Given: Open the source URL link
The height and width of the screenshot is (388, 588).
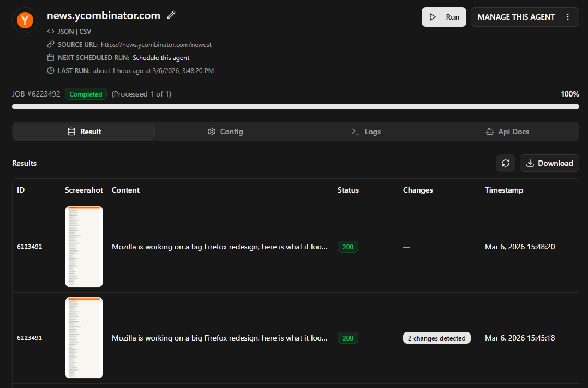Looking at the screenshot, I should pos(156,45).
